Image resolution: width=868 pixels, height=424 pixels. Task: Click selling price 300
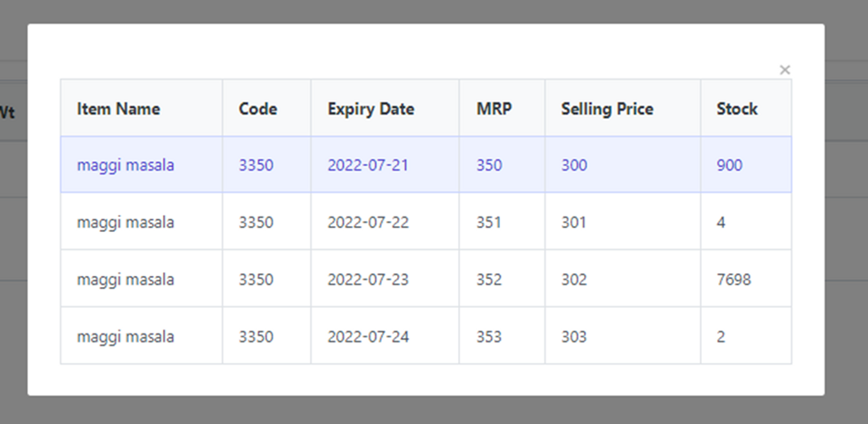[x=574, y=165]
